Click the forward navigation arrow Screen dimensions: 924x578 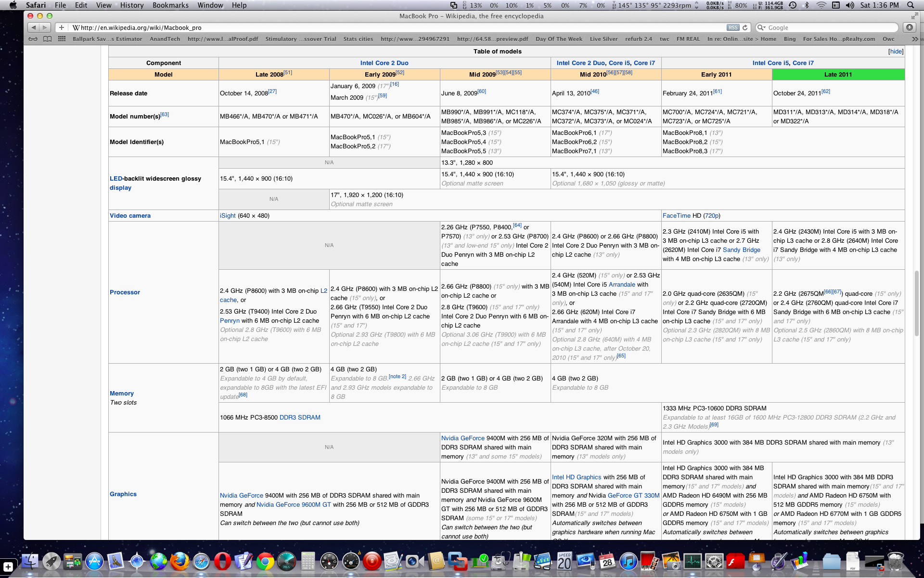pyautogui.click(x=45, y=27)
